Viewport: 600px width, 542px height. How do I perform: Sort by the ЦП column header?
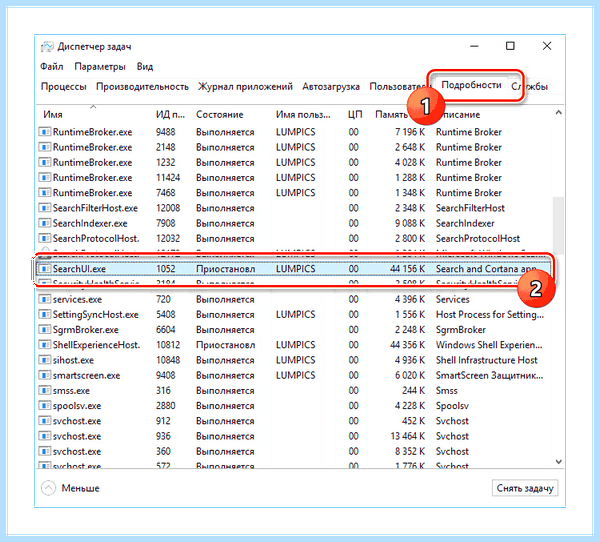point(355,114)
